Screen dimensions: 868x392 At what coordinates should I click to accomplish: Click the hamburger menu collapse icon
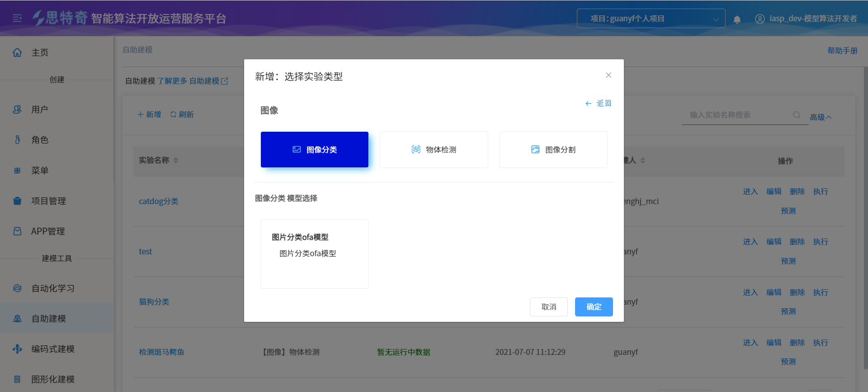pos(17,18)
